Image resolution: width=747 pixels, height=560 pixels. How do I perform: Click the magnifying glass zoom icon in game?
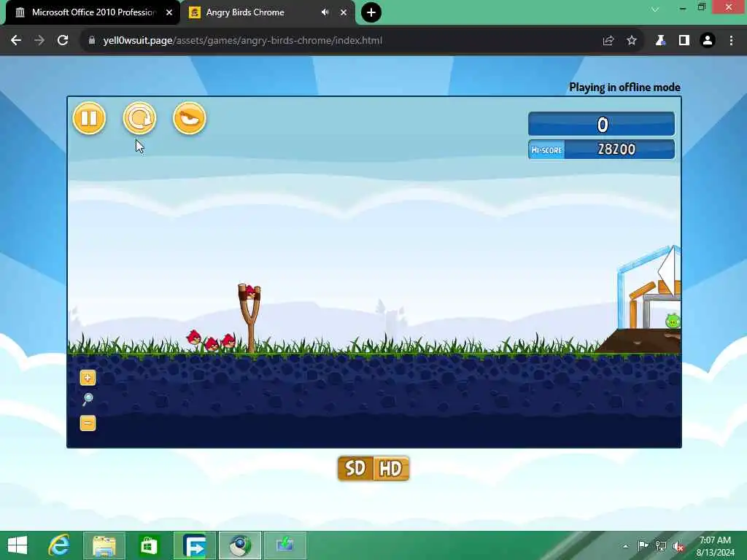coord(88,399)
